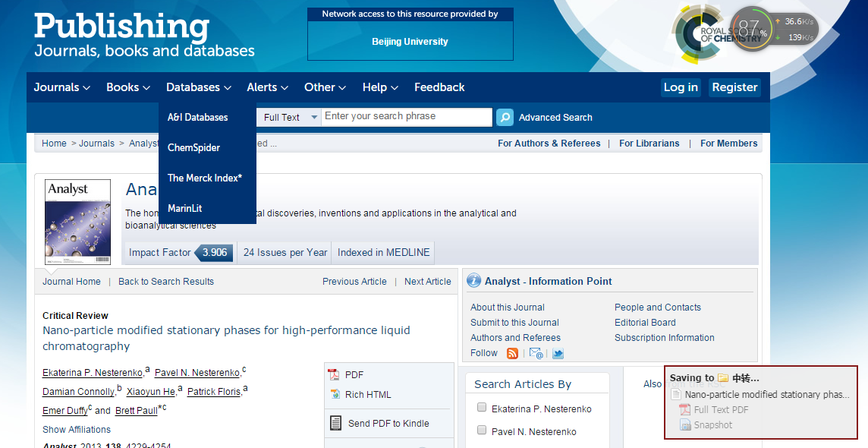Select The Merck Index from the menu
Viewport: 868px width, 448px height.
click(x=205, y=178)
